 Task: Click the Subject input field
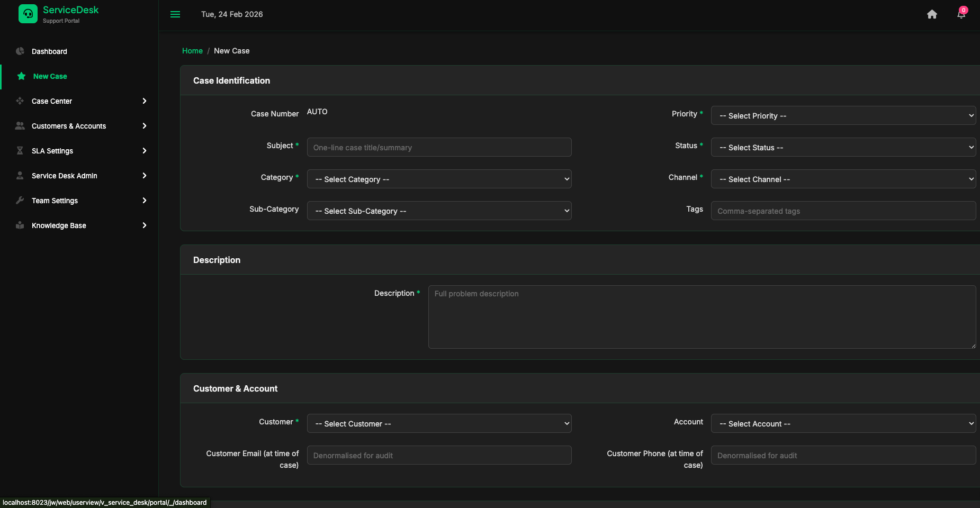pos(439,148)
